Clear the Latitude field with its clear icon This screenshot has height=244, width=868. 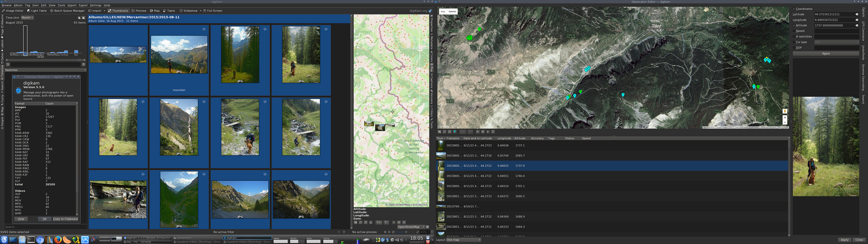coord(857,14)
